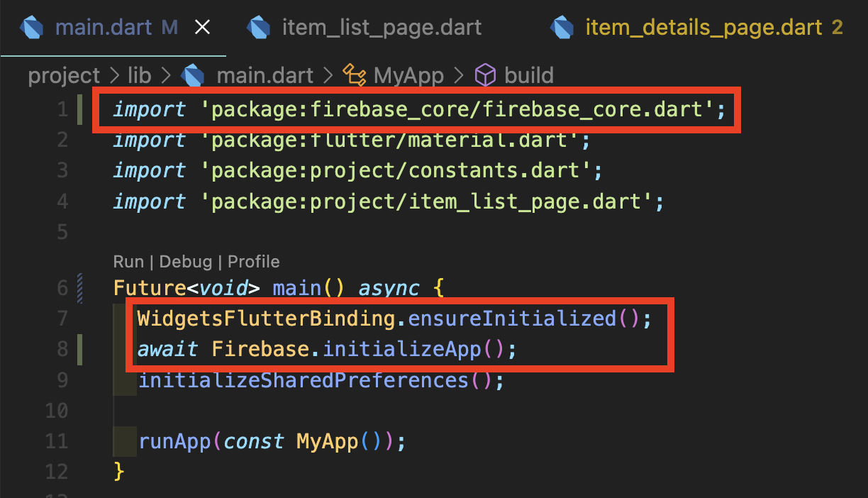Click the flutter/material.dart import line

tap(352, 140)
